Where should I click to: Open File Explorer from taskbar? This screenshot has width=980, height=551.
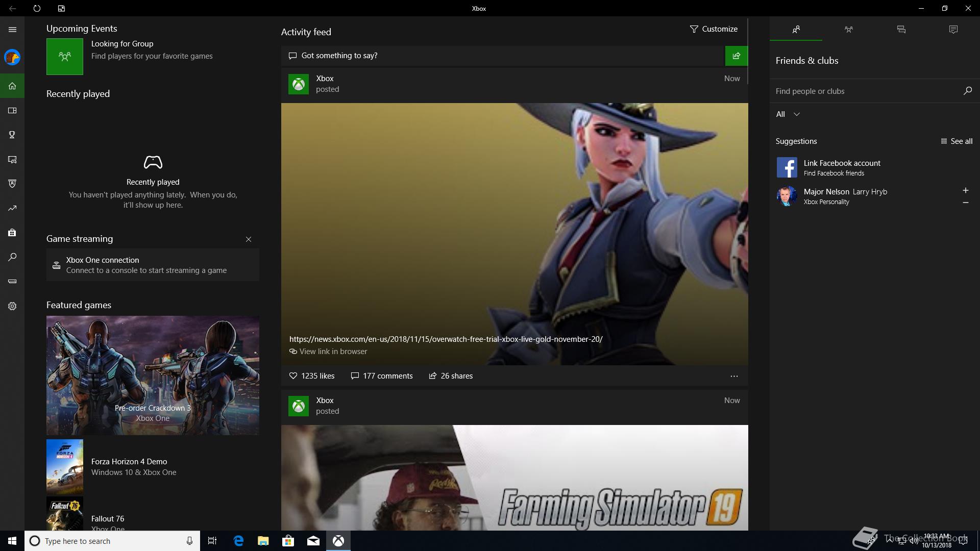(x=263, y=541)
